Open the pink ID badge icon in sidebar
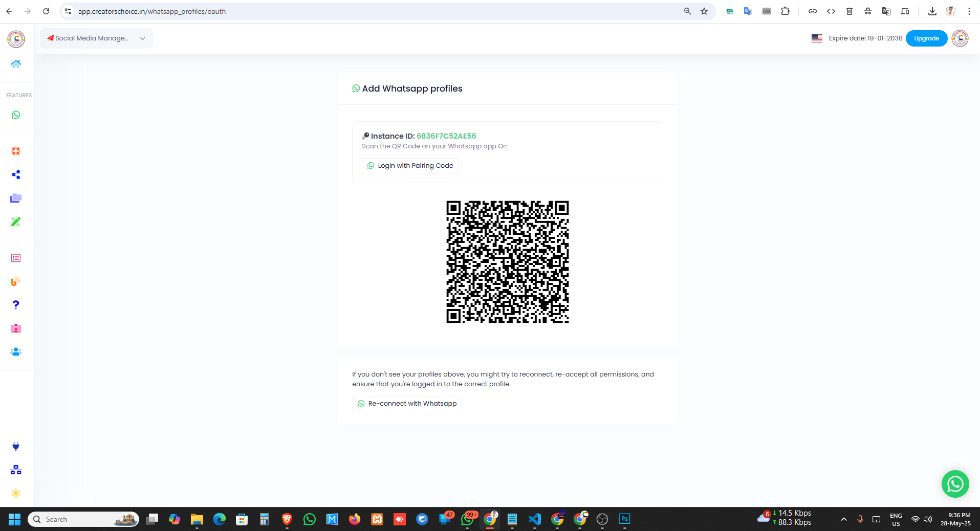 16,328
